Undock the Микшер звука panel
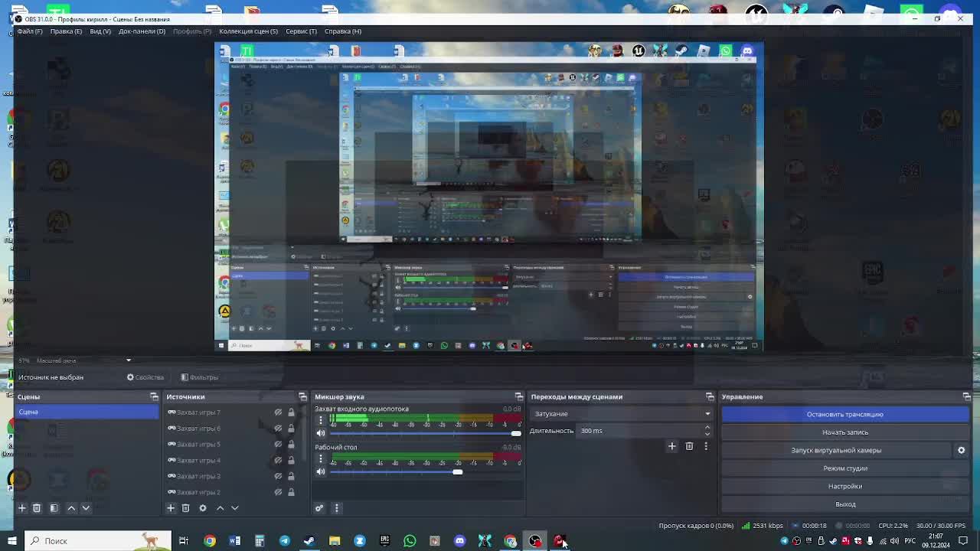This screenshot has height=551, width=980. click(518, 396)
